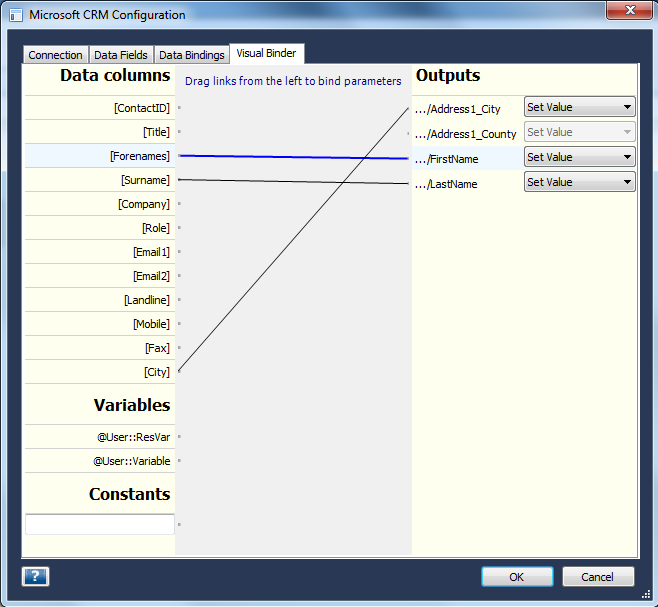Image resolution: width=658 pixels, height=607 pixels.
Task: Expand the LastName Set Value dropdown
Action: (580, 182)
